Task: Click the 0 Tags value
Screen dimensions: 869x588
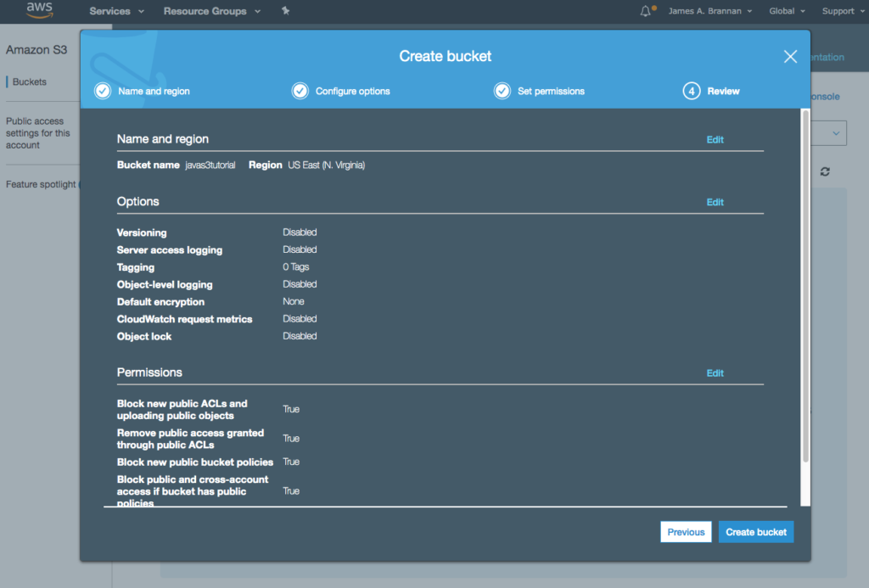Action: [x=296, y=267]
